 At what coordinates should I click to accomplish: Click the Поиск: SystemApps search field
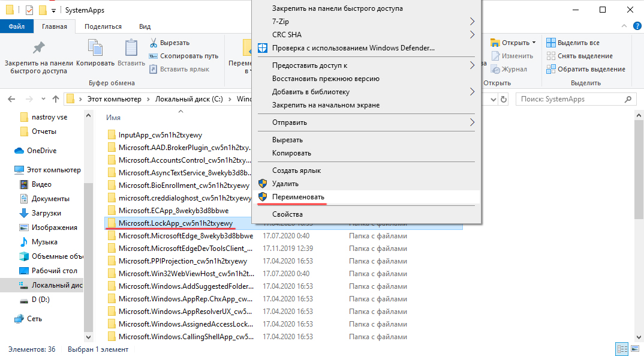[x=576, y=99]
